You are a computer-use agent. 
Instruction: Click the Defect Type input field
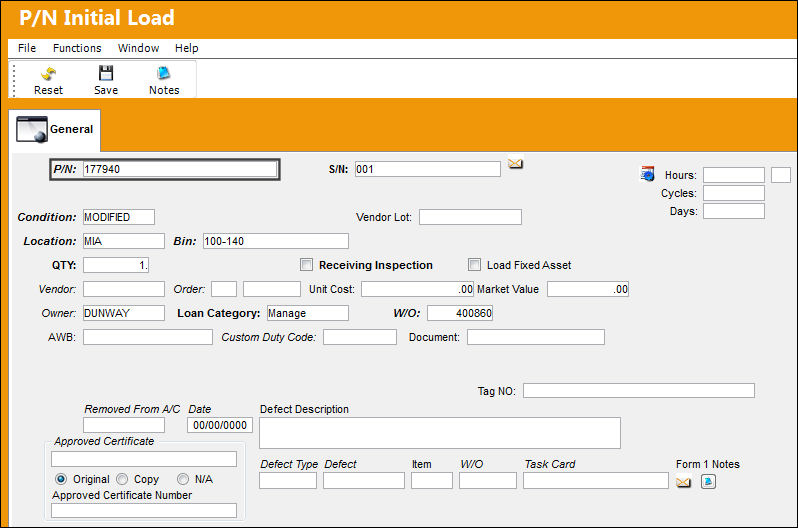pos(288,480)
